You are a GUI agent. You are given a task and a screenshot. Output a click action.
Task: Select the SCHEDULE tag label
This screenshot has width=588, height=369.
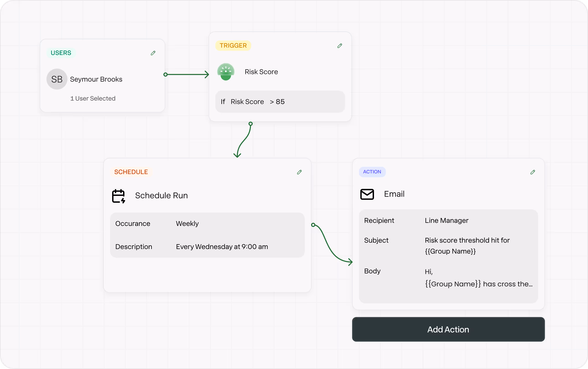pos(131,172)
